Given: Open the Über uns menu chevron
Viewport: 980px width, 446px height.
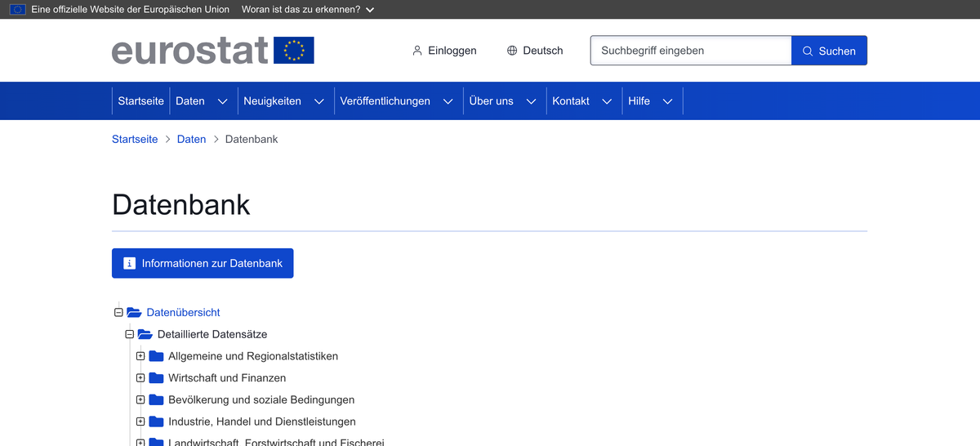Looking at the screenshot, I should [x=531, y=101].
